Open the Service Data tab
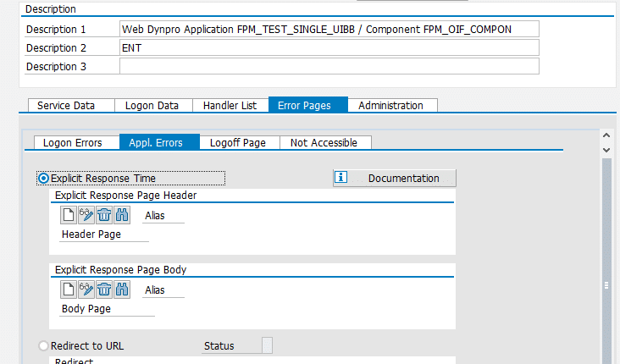Image resolution: width=620 pixels, height=364 pixels. click(x=71, y=106)
